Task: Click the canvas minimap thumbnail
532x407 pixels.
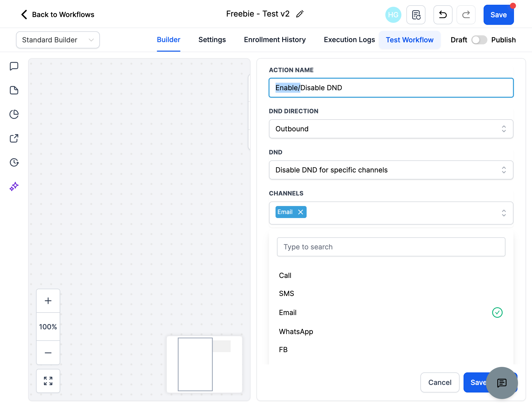Action: click(205, 364)
